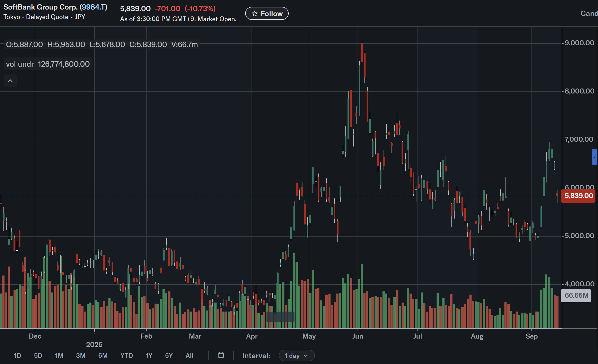Expand the blue right-side panel arrow

595,157
